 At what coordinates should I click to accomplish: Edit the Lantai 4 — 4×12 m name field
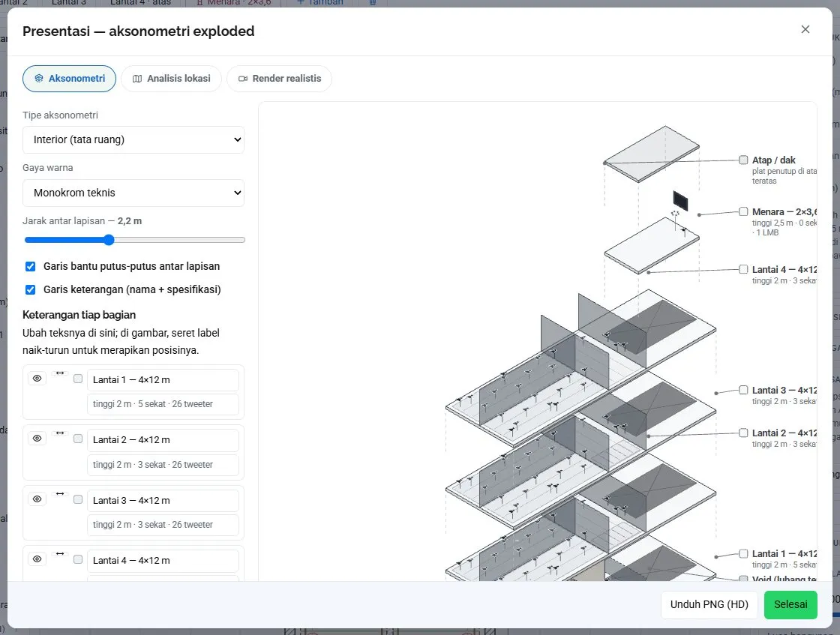tap(163, 561)
